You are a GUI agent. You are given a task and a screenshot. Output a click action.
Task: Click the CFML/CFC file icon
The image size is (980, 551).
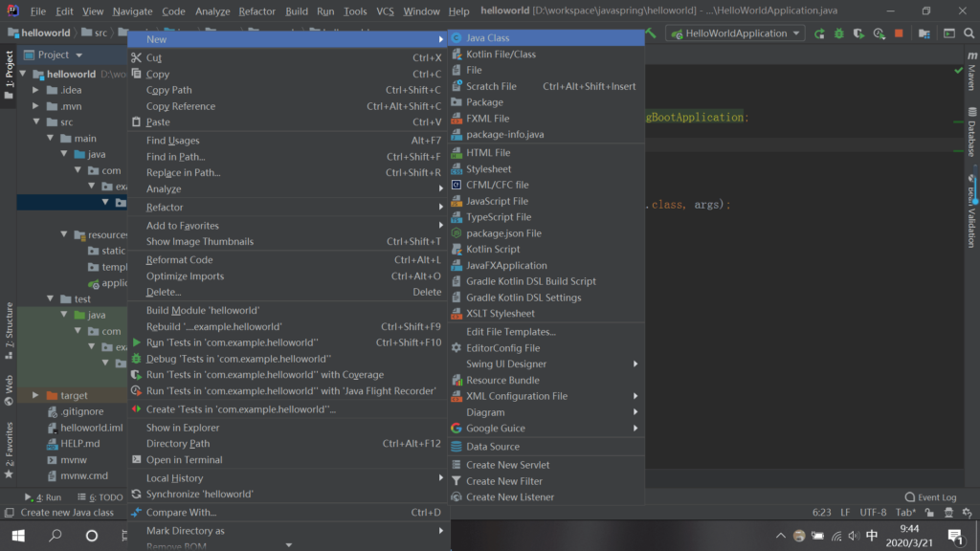coord(457,185)
